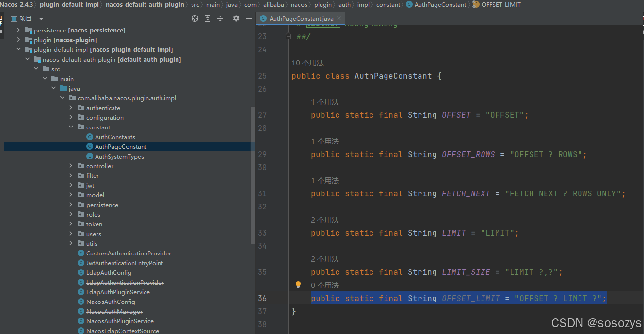Select CustomAuthenticationProvider class

pyautogui.click(x=129, y=253)
